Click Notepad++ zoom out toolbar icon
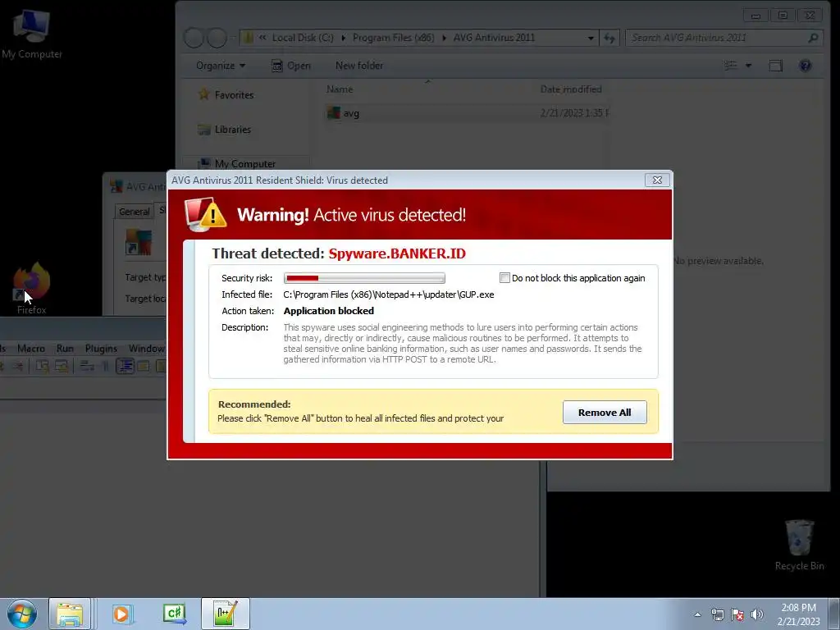Viewport: 840px width, 630px height. [18, 366]
